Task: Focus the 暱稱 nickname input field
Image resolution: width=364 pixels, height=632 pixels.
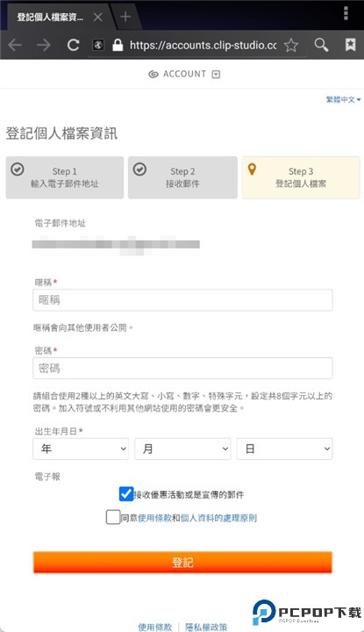Action: (x=182, y=300)
